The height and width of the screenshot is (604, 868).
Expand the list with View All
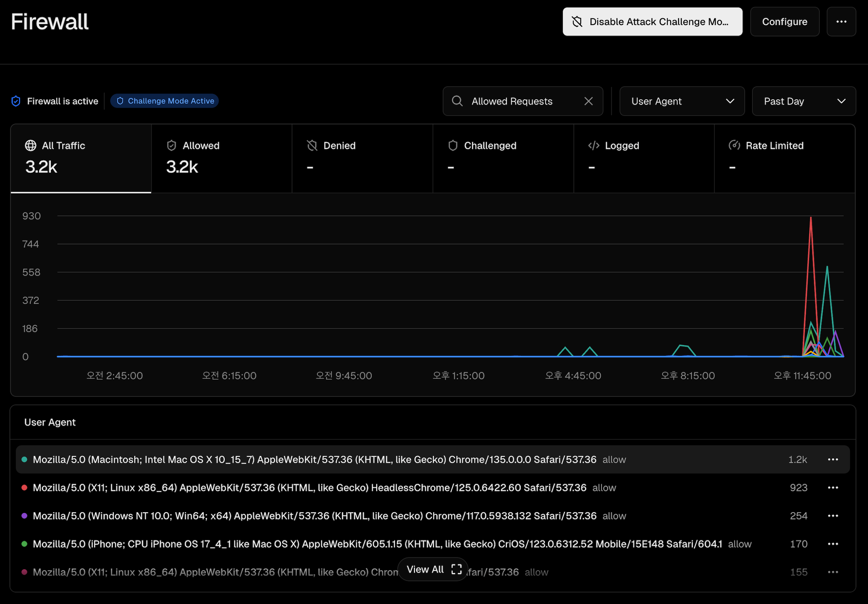[433, 569]
